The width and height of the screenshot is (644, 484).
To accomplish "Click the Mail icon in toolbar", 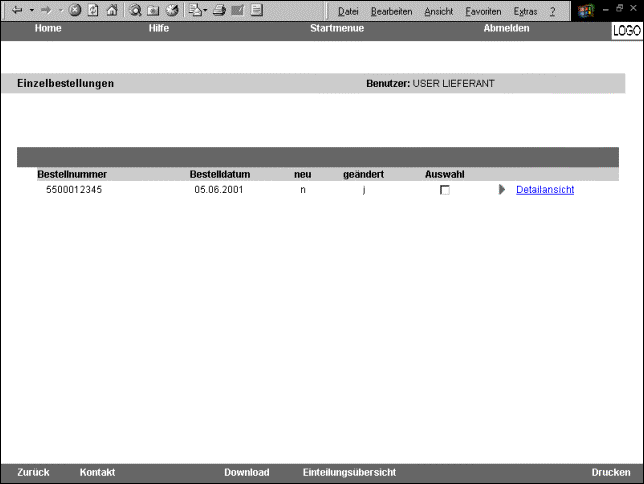I will (196, 10).
